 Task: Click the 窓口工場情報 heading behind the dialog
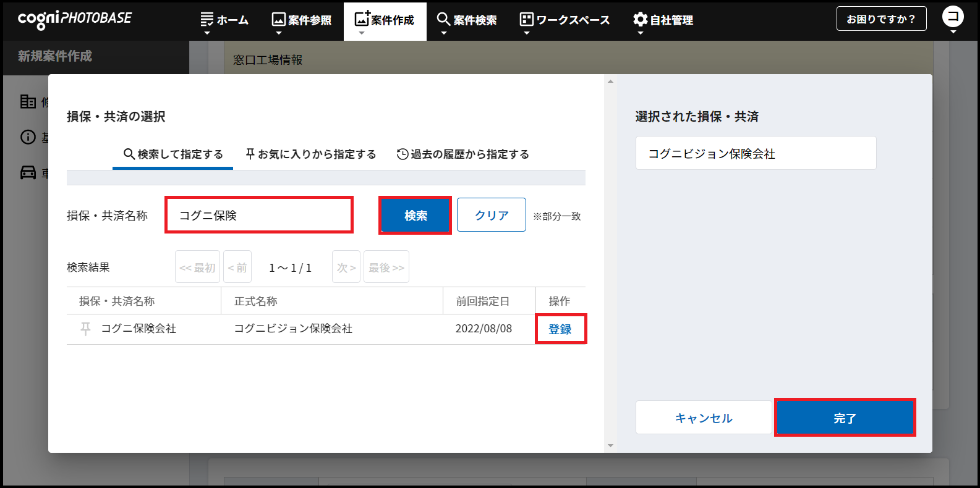point(268,60)
